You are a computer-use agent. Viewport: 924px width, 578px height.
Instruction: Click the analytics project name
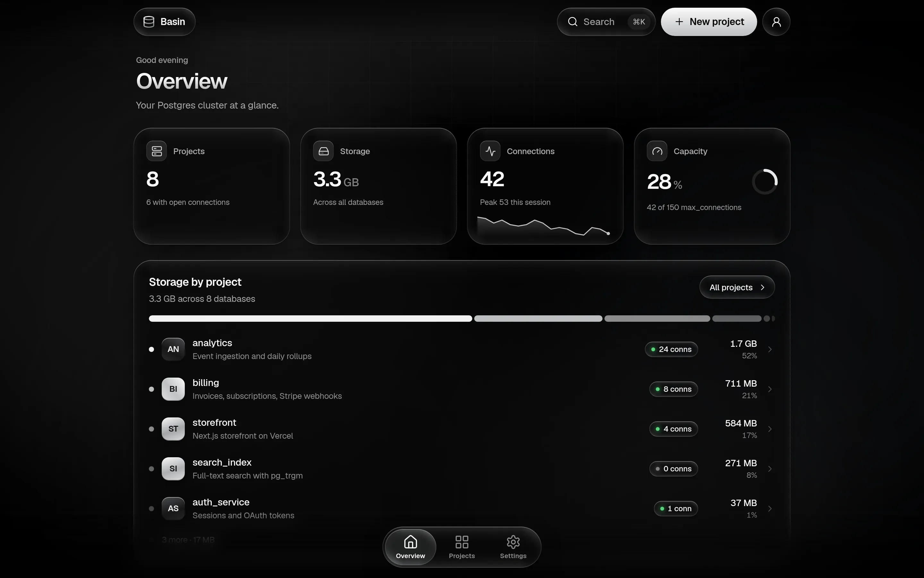point(212,343)
